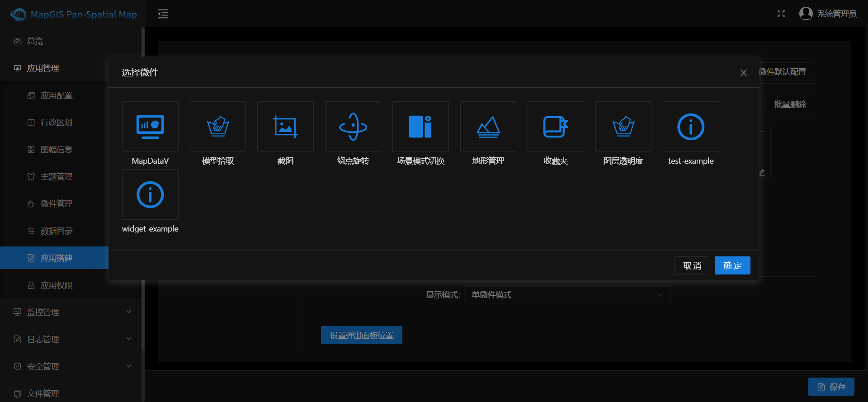Choose the 地形管理 terrain widget
Screen dimensions: 868x402
(488, 127)
